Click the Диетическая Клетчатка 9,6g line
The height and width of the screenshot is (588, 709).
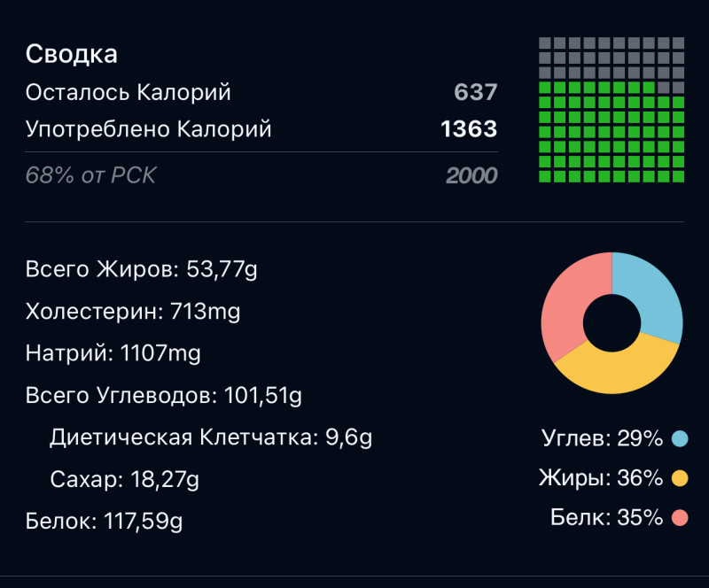click(211, 437)
